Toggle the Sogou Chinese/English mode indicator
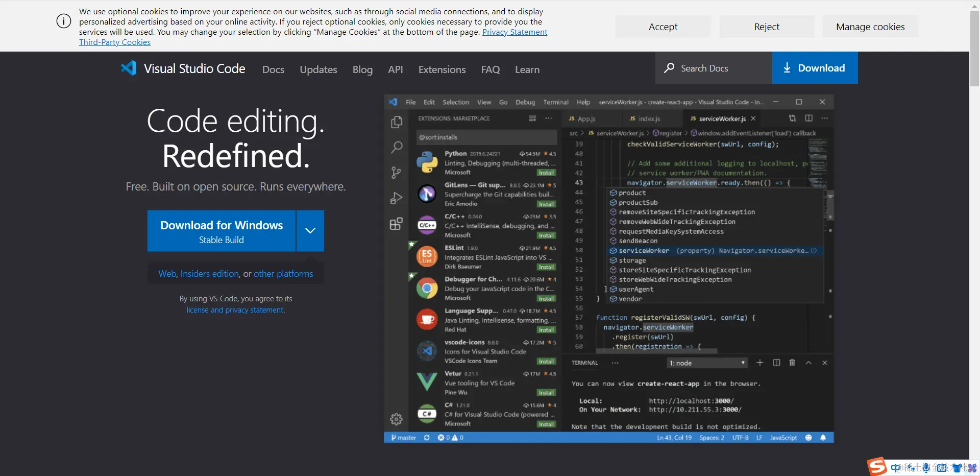Viewport: 980px width, 476px height. click(896, 468)
